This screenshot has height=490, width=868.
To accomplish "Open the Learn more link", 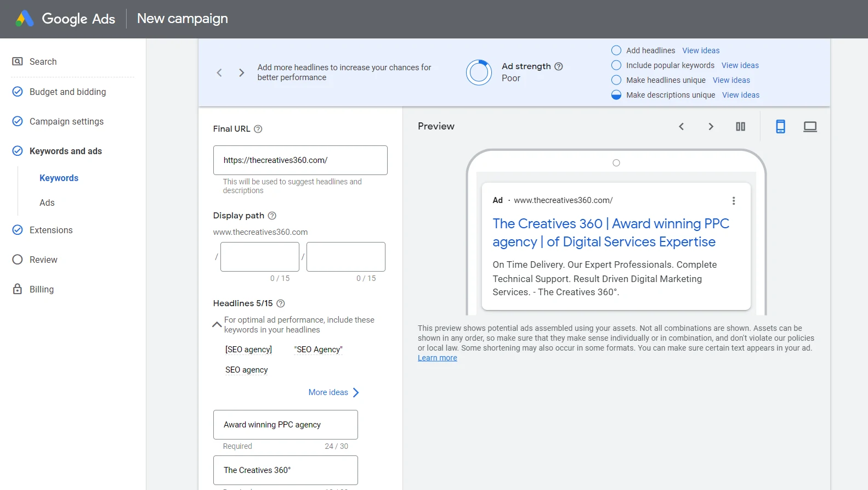I will coord(437,358).
